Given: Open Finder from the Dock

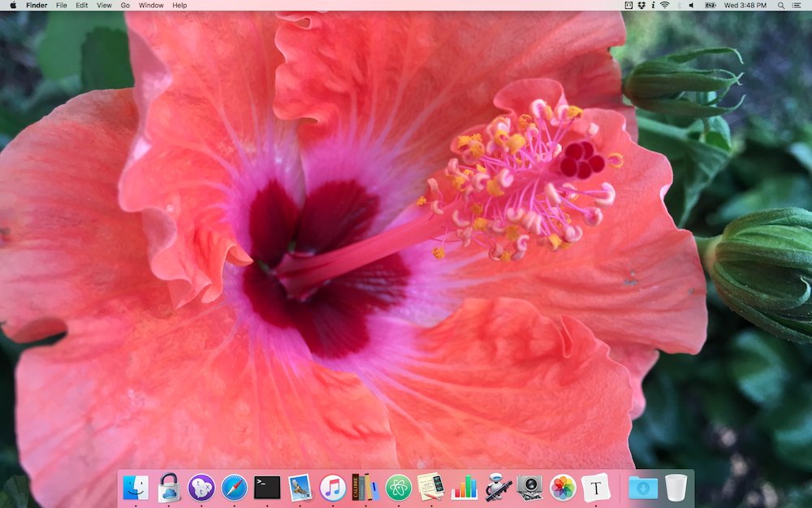Looking at the screenshot, I should click(x=136, y=488).
